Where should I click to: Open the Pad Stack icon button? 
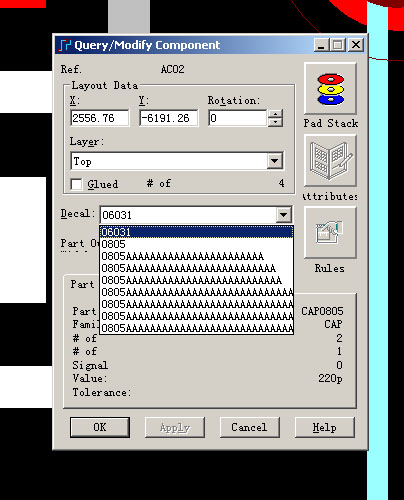(x=330, y=89)
